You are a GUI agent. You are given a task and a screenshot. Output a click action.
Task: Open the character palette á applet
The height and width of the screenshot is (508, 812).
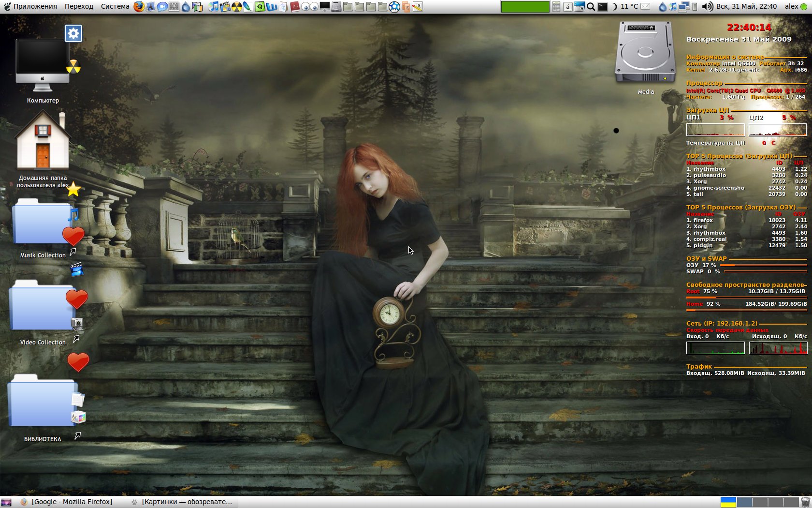568,7
